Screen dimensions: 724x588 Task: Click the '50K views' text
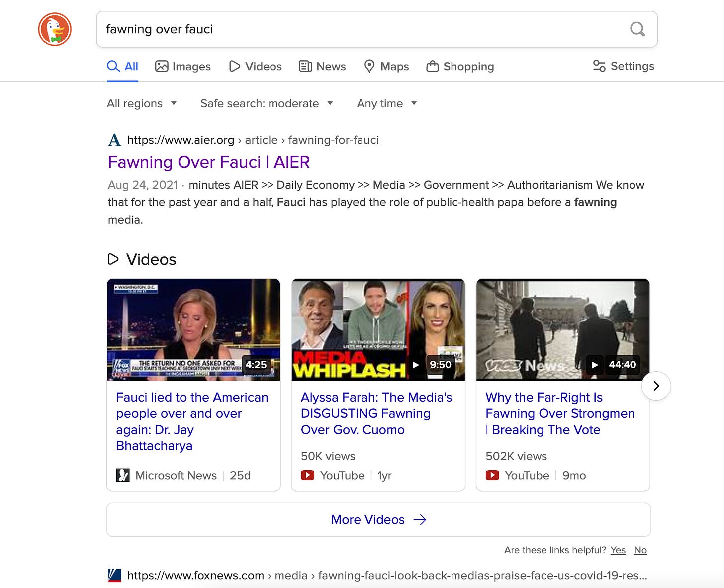328,456
